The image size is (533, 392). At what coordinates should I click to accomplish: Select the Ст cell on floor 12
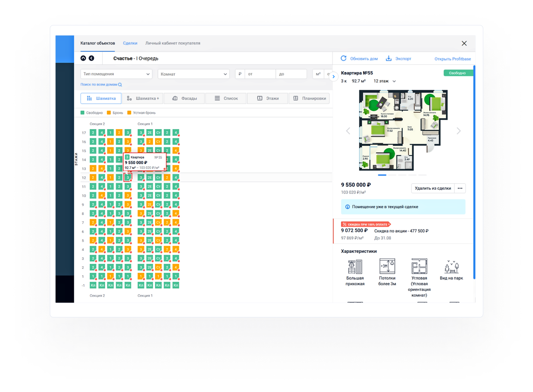(x=158, y=177)
